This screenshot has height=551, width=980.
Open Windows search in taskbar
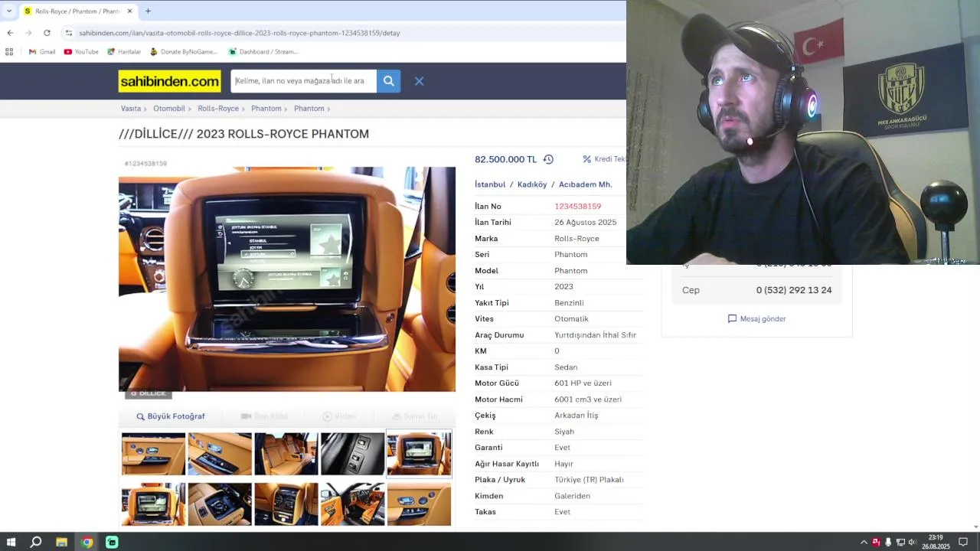36,542
